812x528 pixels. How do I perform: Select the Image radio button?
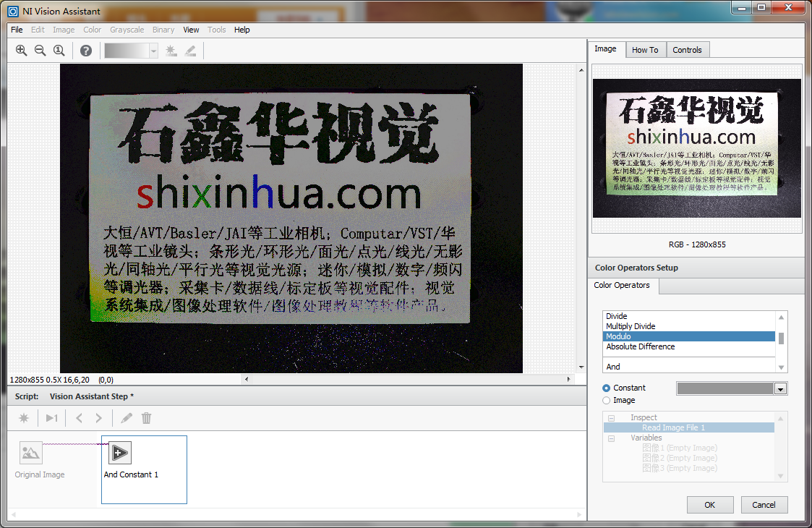(x=607, y=400)
